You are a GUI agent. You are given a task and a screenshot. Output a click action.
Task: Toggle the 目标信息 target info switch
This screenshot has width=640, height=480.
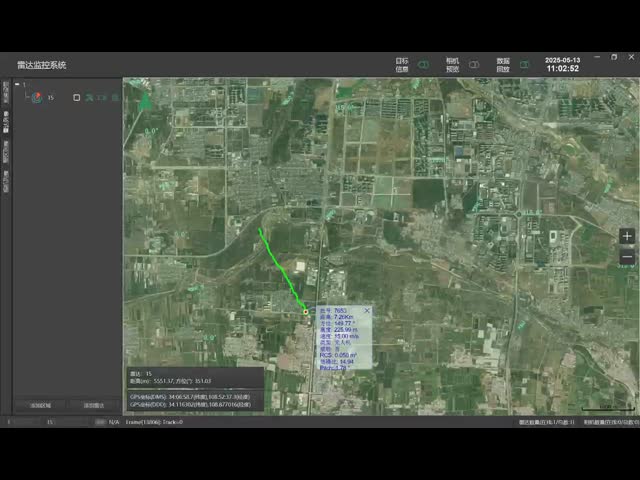tap(423, 64)
